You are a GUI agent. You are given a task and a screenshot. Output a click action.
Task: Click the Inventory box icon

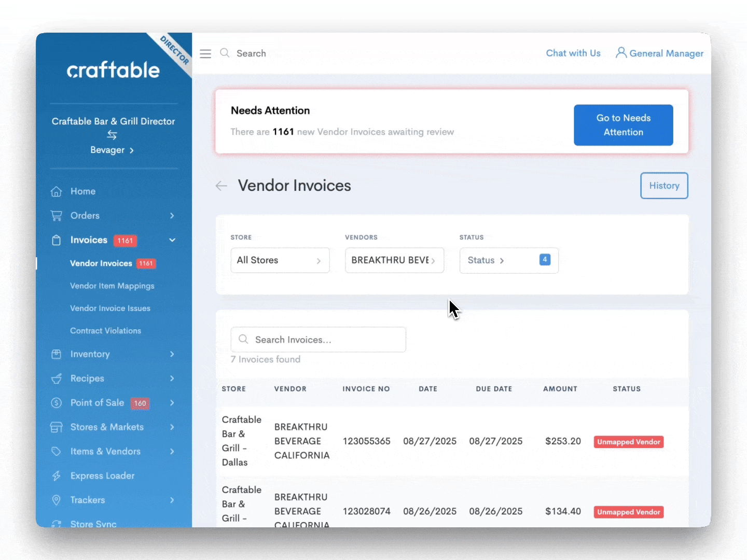tap(56, 354)
